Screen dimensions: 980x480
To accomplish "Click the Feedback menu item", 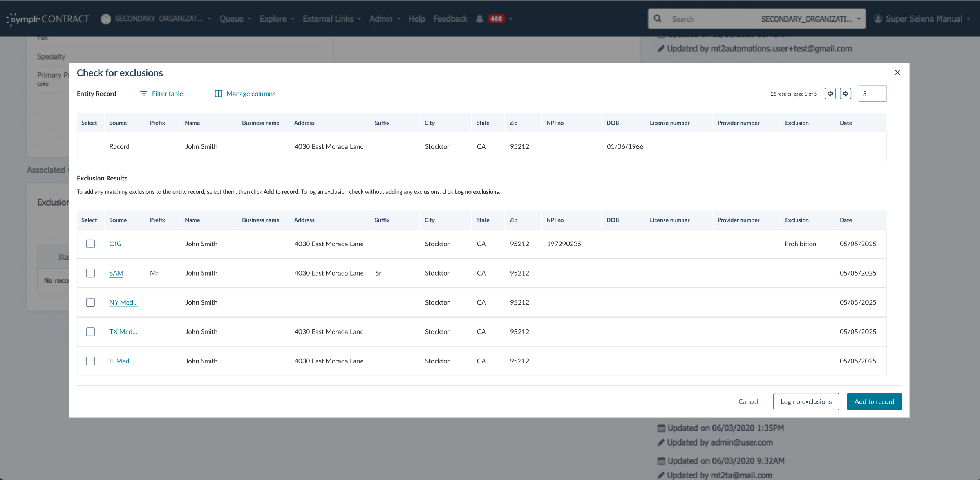I will click(x=450, y=18).
